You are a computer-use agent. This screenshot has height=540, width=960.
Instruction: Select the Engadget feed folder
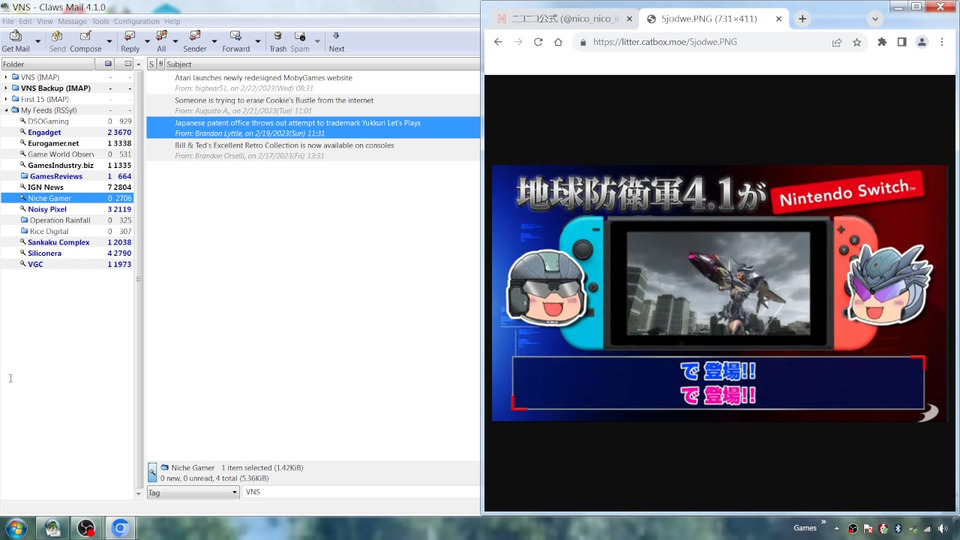coord(44,132)
